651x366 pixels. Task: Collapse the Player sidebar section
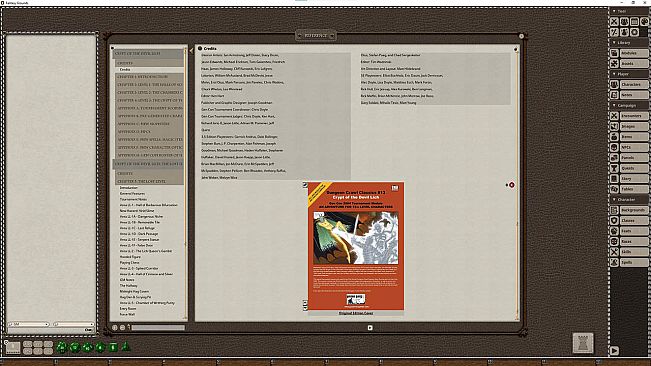click(614, 74)
